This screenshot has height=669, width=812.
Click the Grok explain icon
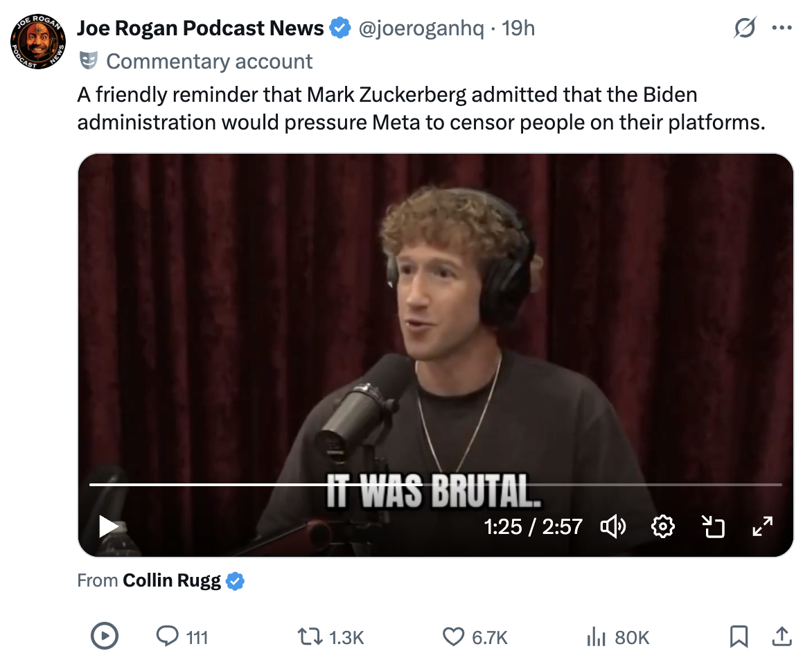pyautogui.click(x=745, y=29)
